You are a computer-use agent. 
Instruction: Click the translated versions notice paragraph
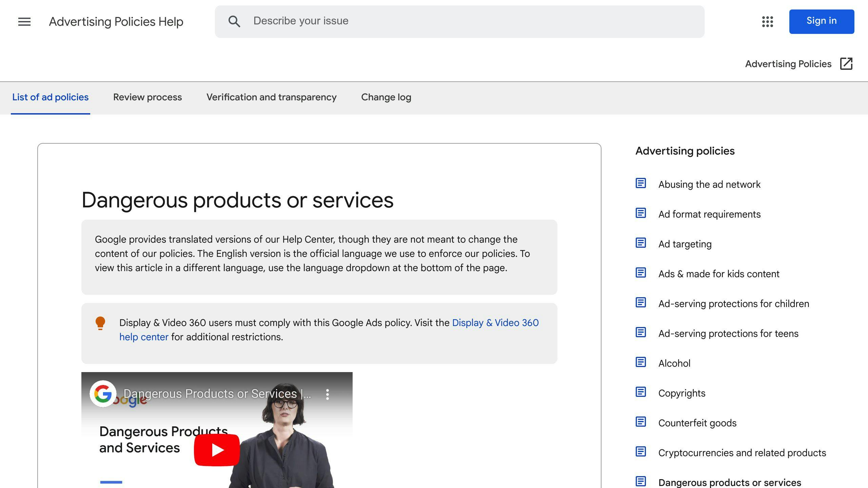point(312,253)
